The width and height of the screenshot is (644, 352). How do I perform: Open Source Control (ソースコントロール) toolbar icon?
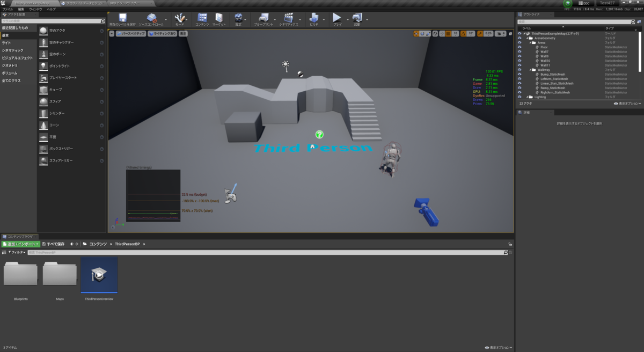[x=151, y=18]
